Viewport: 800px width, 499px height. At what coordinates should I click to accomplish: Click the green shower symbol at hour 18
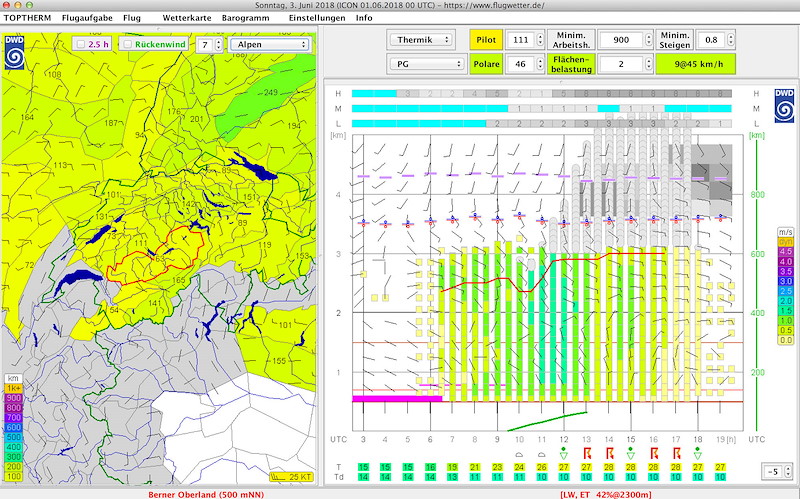point(698,453)
